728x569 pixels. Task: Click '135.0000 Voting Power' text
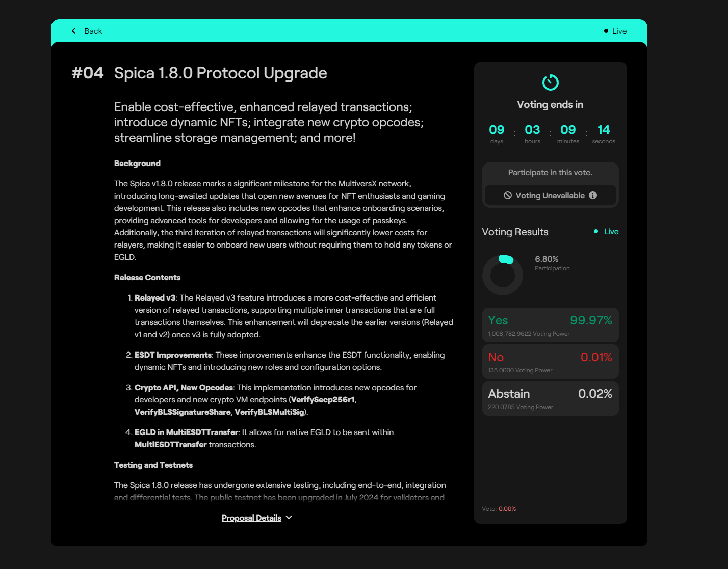(x=520, y=370)
